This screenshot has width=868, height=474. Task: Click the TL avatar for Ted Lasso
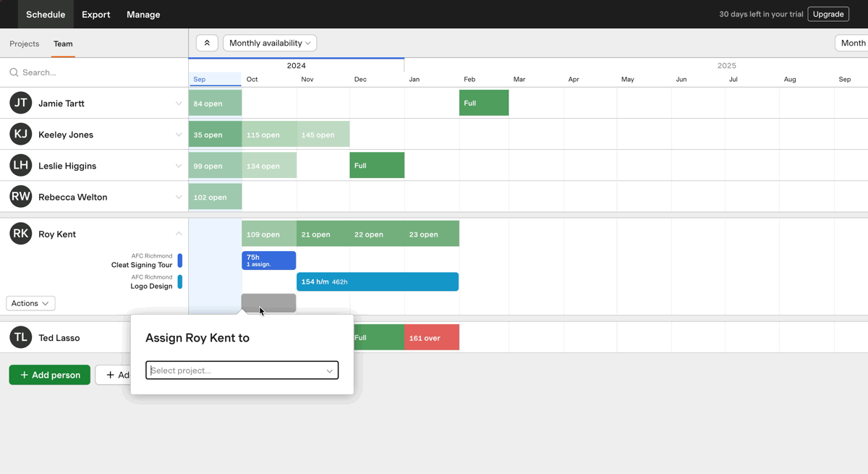point(21,337)
